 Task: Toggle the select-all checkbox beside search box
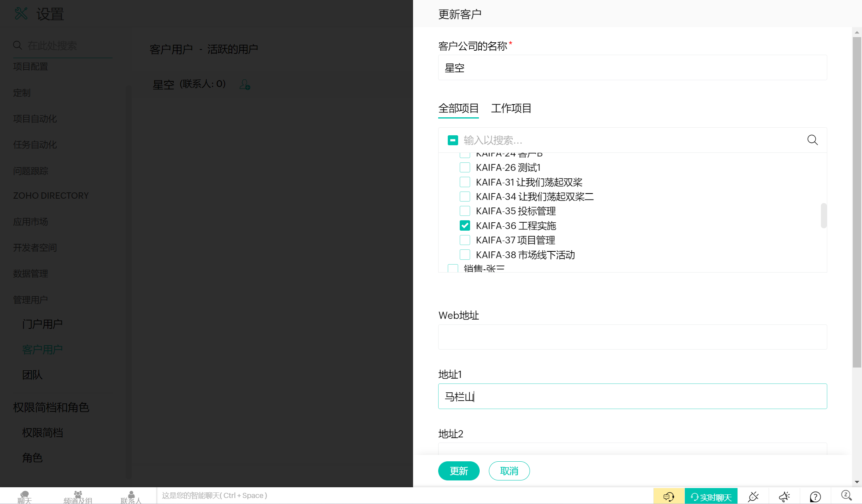click(453, 140)
